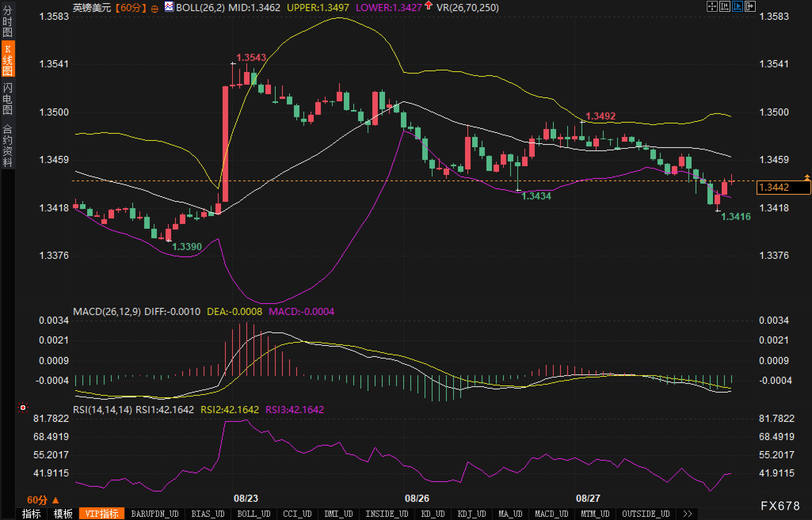The width and height of the screenshot is (812, 520).
Task: Click the orange circle icon beside 60分
Action: coord(155,8)
